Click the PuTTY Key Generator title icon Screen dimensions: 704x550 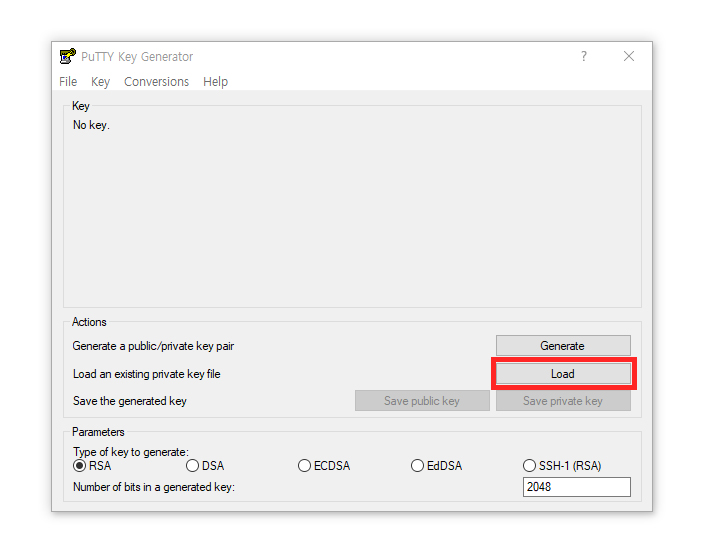(x=68, y=57)
